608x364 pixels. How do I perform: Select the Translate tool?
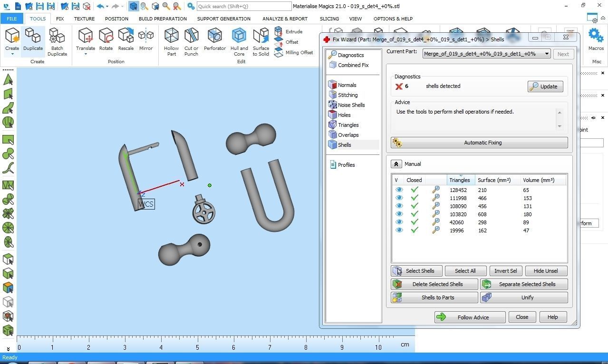(86, 39)
